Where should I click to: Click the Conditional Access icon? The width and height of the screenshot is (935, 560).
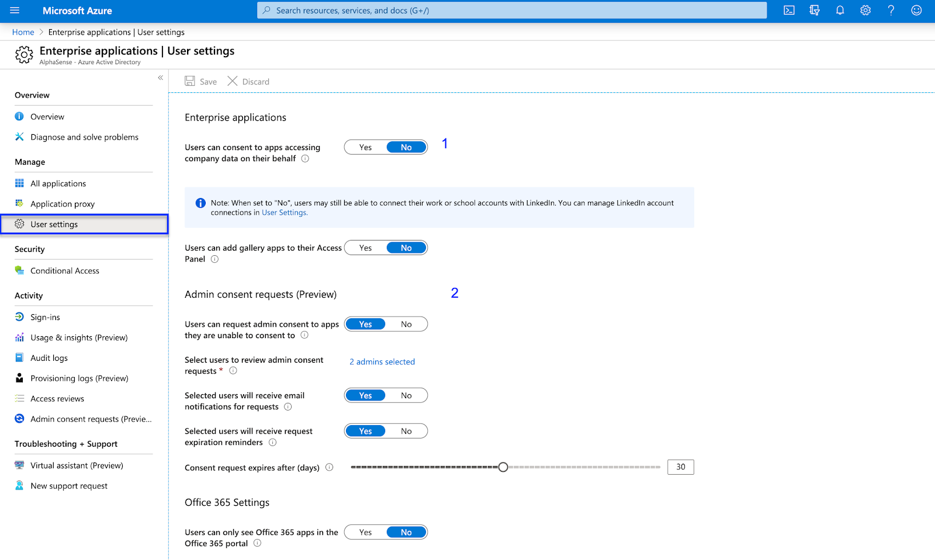point(19,270)
